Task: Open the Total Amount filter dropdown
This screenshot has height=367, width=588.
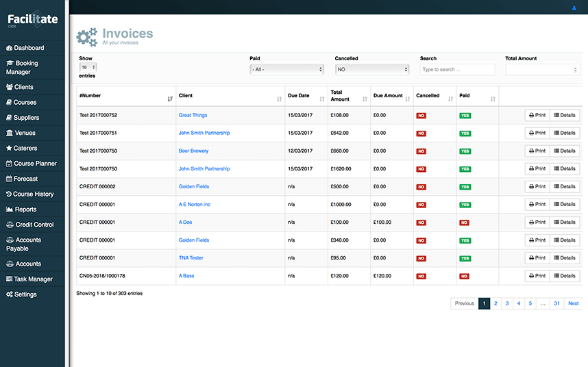Action: [542, 69]
